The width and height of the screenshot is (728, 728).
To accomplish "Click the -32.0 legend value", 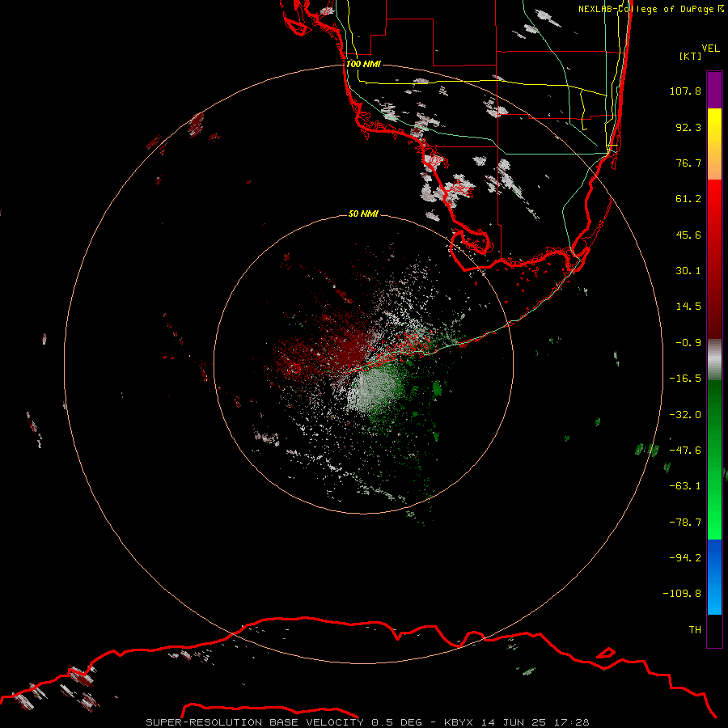I will [685, 415].
